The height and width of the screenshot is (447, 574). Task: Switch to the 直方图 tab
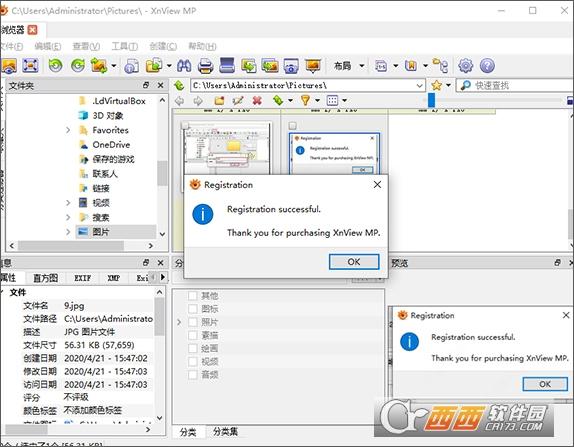45,278
